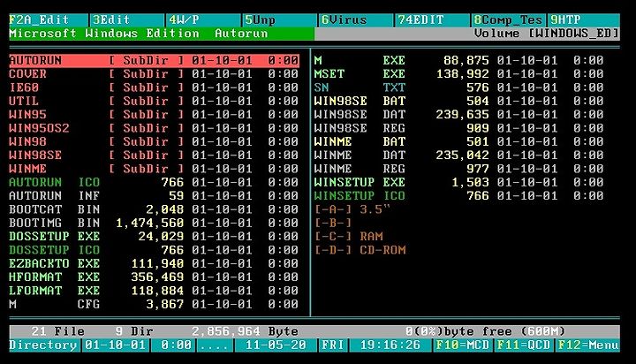The height and width of the screenshot is (364, 636).
Task: Click the 11-05-20 date field
Action: click(x=276, y=345)
